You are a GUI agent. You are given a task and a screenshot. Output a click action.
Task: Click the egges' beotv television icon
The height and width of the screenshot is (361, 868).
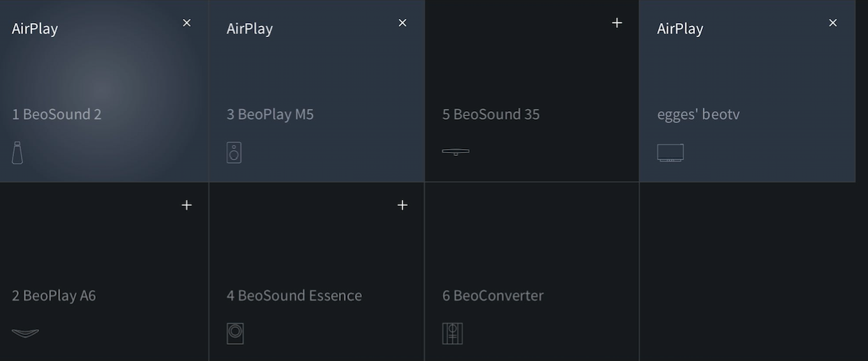click(671, 153)
